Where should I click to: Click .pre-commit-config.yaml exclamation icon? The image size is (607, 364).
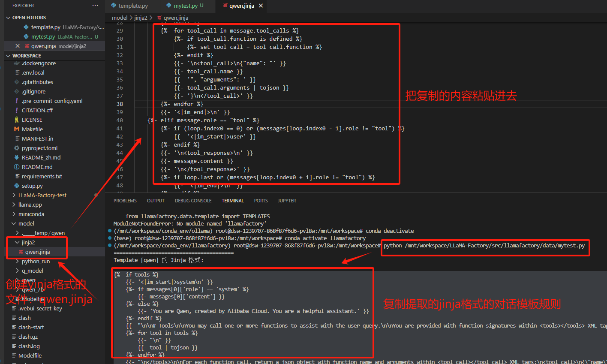17,101
